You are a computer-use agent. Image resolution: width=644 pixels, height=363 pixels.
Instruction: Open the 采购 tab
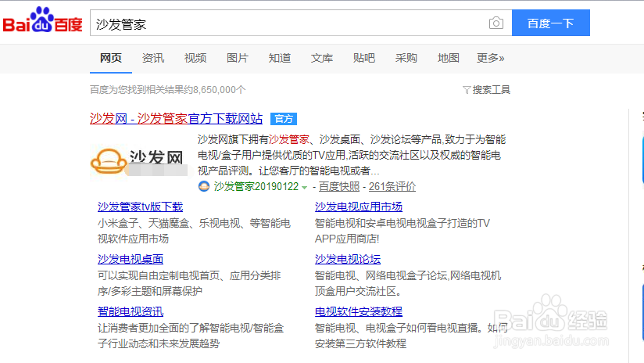click(406, 58)
